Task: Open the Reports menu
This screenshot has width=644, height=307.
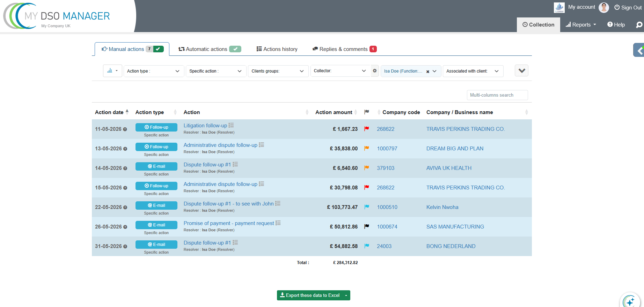Action: (x=581, y=25)
